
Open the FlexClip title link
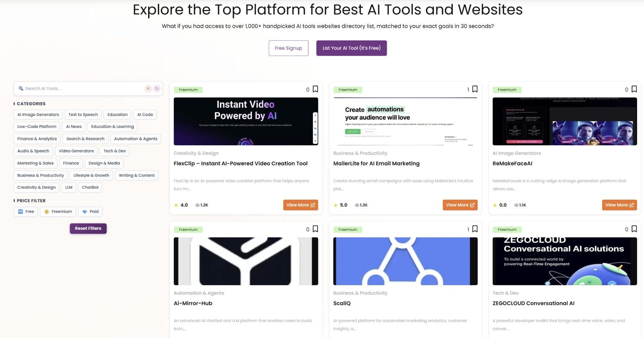coord(241,163)
